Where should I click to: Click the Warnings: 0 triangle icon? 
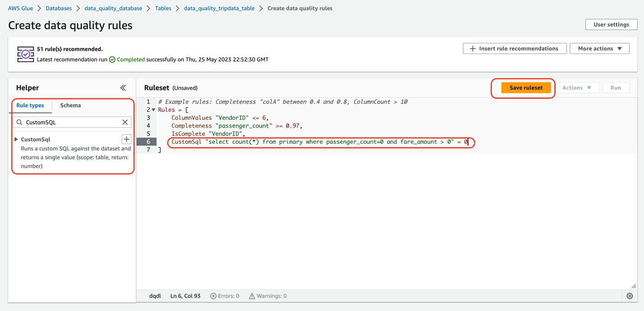252,296
